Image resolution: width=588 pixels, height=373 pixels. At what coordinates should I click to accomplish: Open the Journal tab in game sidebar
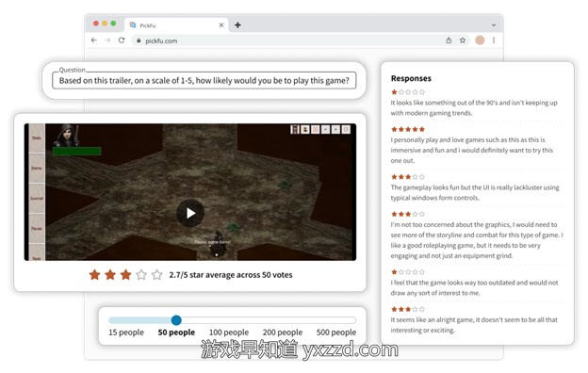(37, 199)
